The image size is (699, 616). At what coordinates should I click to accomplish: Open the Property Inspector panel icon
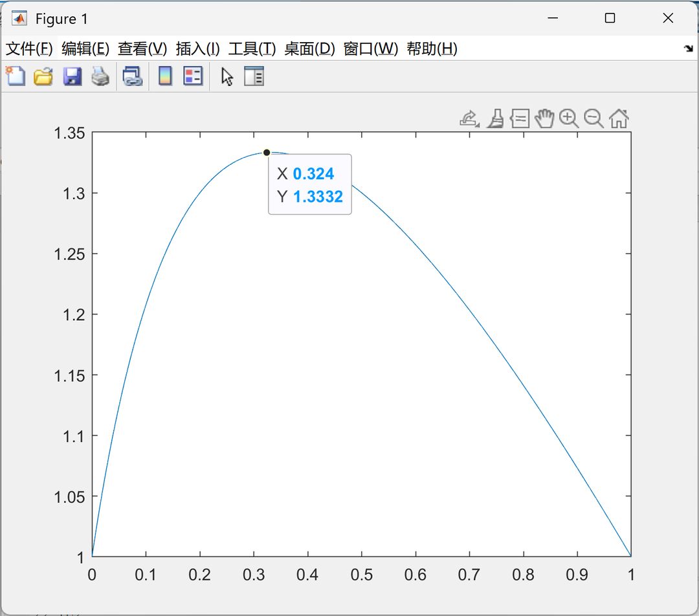click(x=254, y=76)
